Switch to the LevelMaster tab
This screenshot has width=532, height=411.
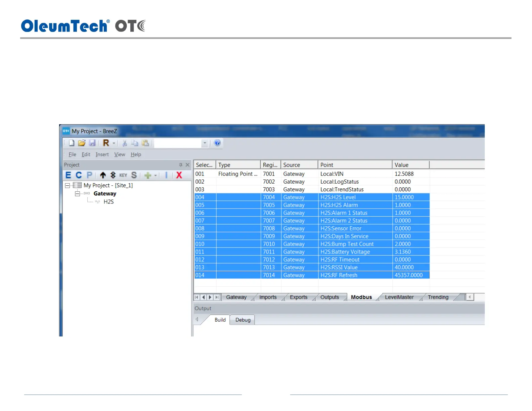(399, 297)
